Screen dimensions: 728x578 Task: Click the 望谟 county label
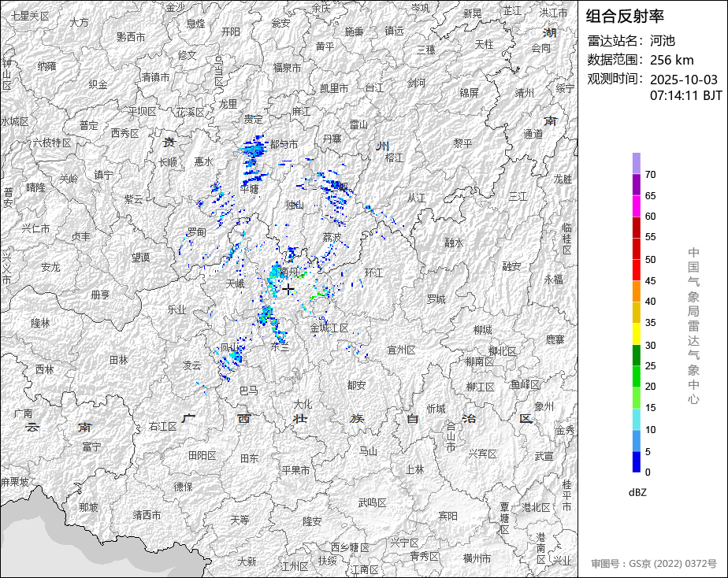[140, 257]
